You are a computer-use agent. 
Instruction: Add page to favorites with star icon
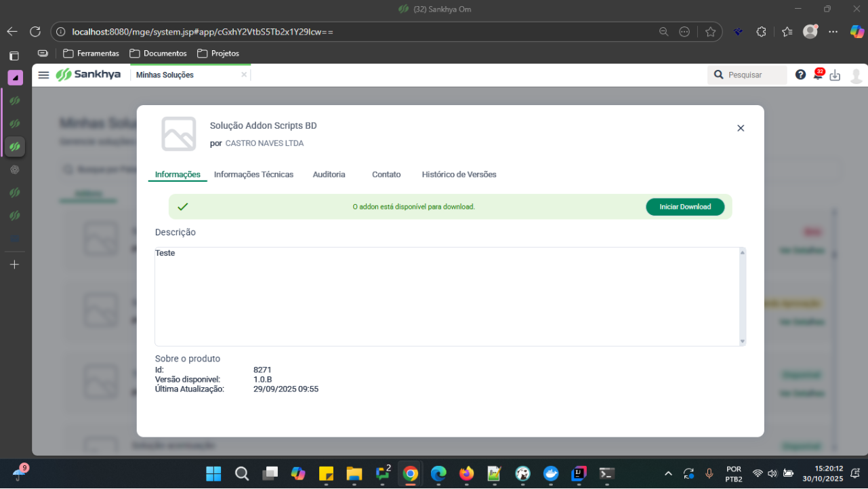(x=710, y=32)
